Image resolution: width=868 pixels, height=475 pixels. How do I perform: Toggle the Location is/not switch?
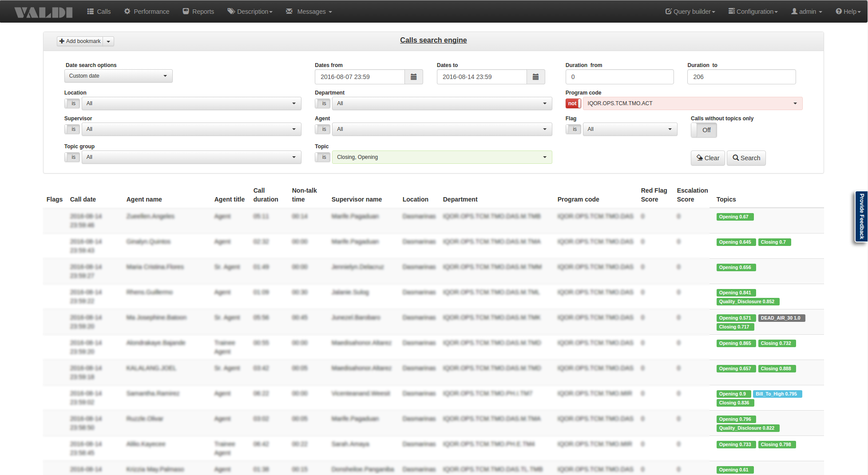click(72, 103)
